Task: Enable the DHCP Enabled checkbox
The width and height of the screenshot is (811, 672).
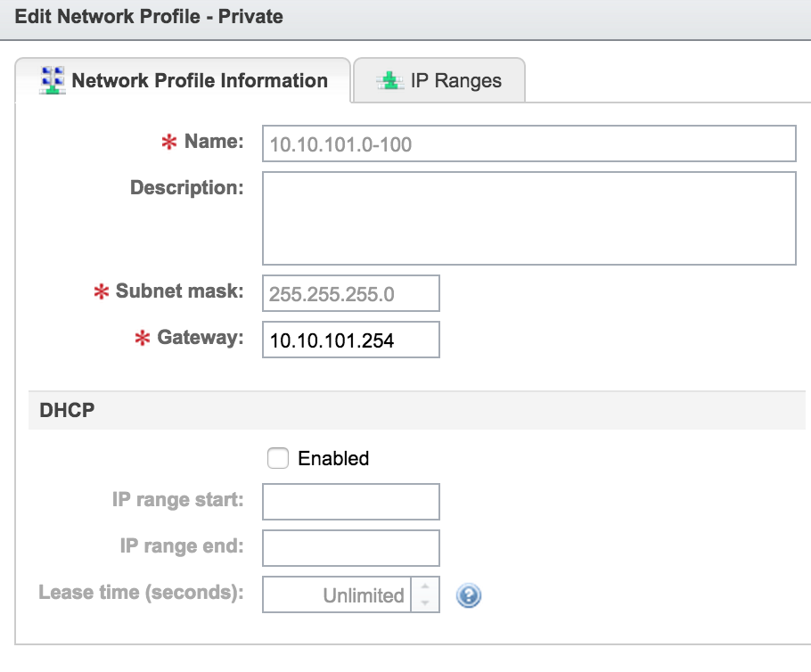Action: [277, 458]
